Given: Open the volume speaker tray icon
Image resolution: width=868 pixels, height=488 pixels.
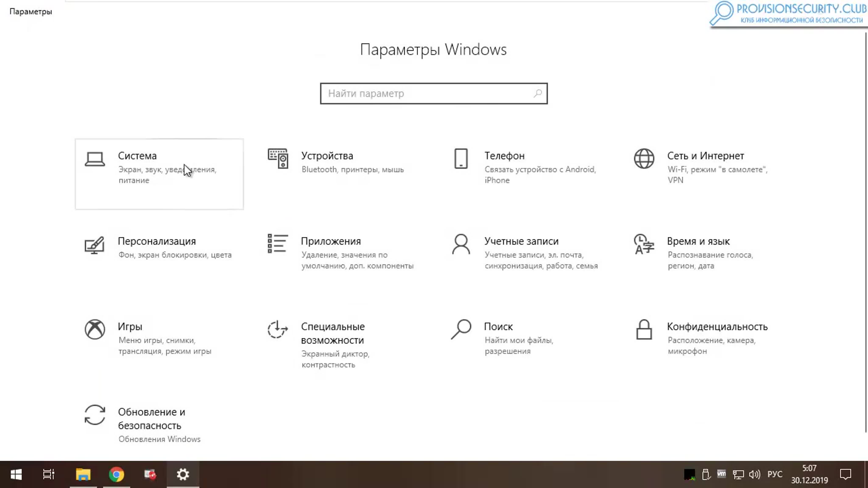Looking at the screenshot, I should 755,474.
